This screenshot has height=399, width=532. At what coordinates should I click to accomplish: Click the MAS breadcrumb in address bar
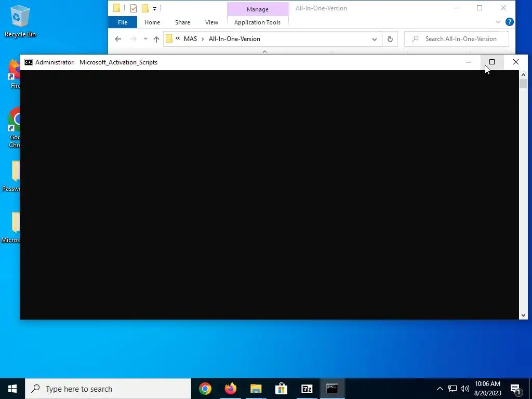tap(190, 39)
